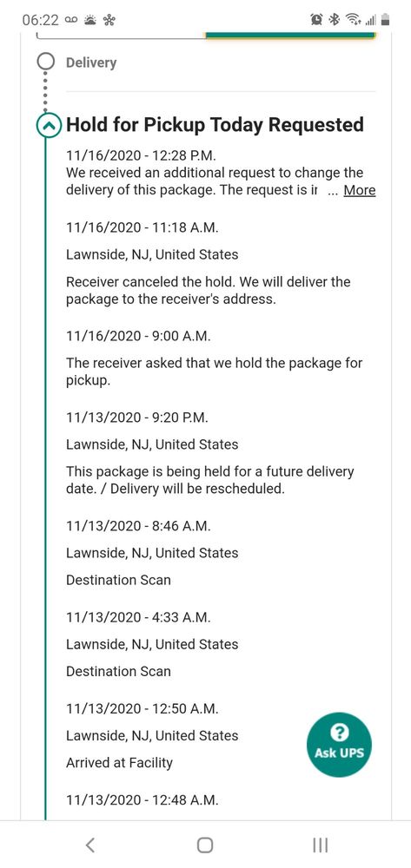This screenshot has width=411, height=868.
Task: Collapse the Hold for Pickup shipment progress section
Action: coord(50,126)
